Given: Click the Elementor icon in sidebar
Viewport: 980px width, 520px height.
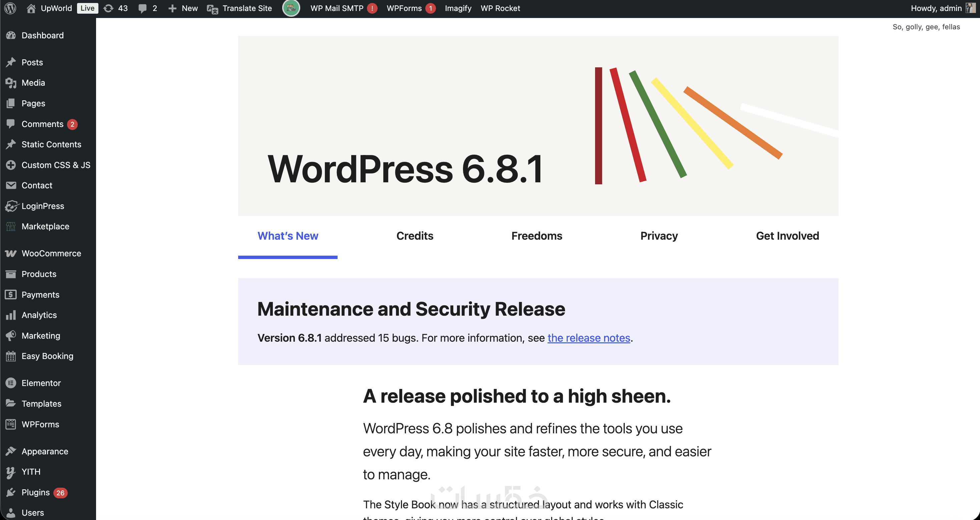Looking at the screenshot, I should (x=11, y=383).
